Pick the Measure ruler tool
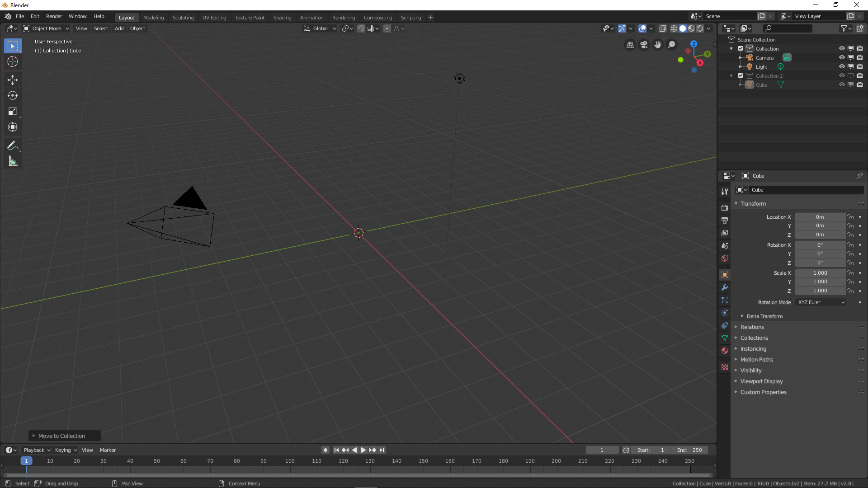Viewport: 868px width, 488px height. point(13,162)
